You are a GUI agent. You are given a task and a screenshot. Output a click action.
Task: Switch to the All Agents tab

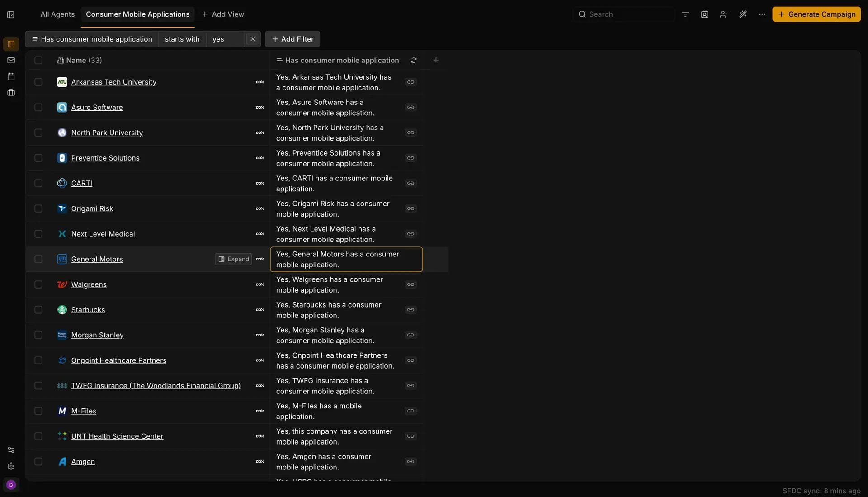click(57, 14)
